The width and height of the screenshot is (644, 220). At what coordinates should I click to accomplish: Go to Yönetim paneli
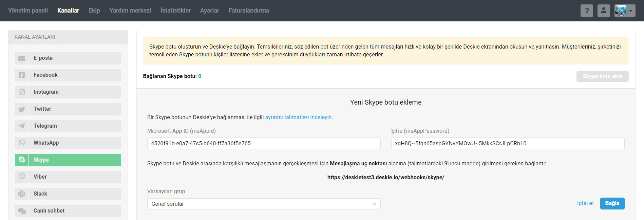[28, 11]
